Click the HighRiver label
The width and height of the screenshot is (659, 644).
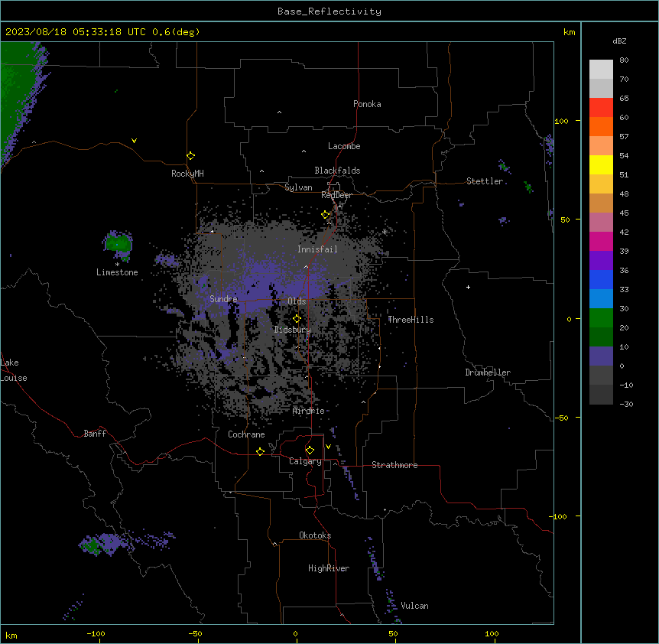pos(329,568)
